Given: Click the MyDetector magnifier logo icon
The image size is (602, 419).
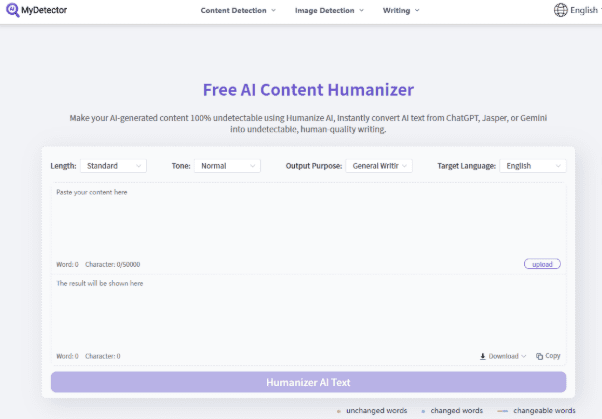Looking at the screenshot, I should [x=11, y=10].
